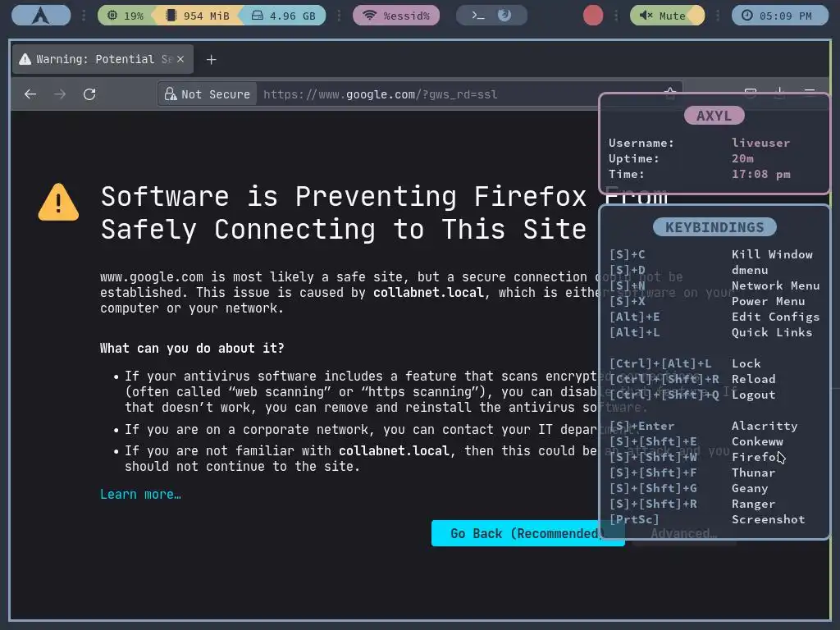Screen dimensions: 840x630
Task: Click the '[S]+Enter' shortcut label
Action: [641, 426]
